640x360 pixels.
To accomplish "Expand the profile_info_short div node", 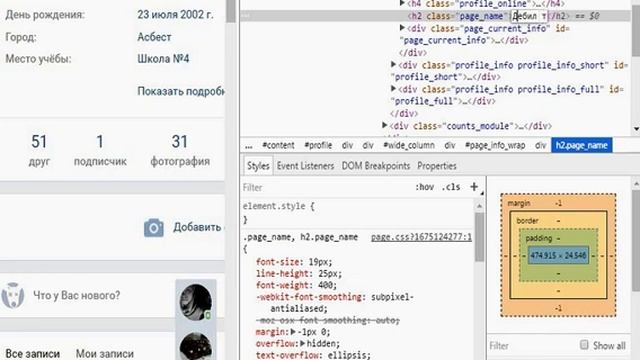I will click(x=393, y=64).
